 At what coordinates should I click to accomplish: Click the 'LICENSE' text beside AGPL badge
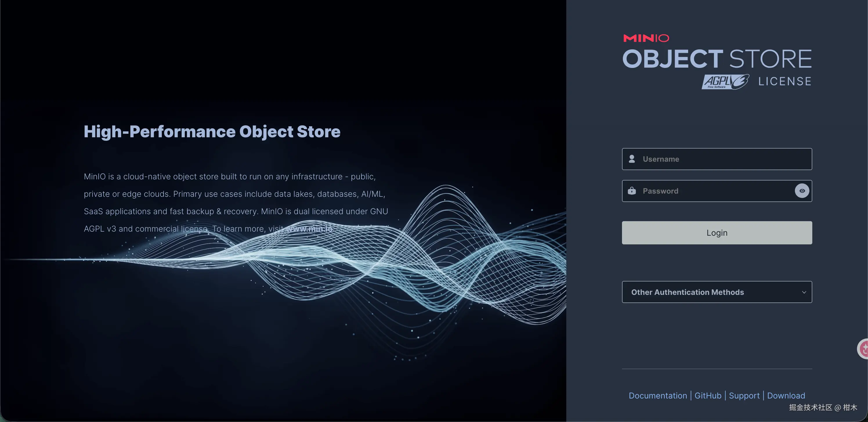point(785,82)
